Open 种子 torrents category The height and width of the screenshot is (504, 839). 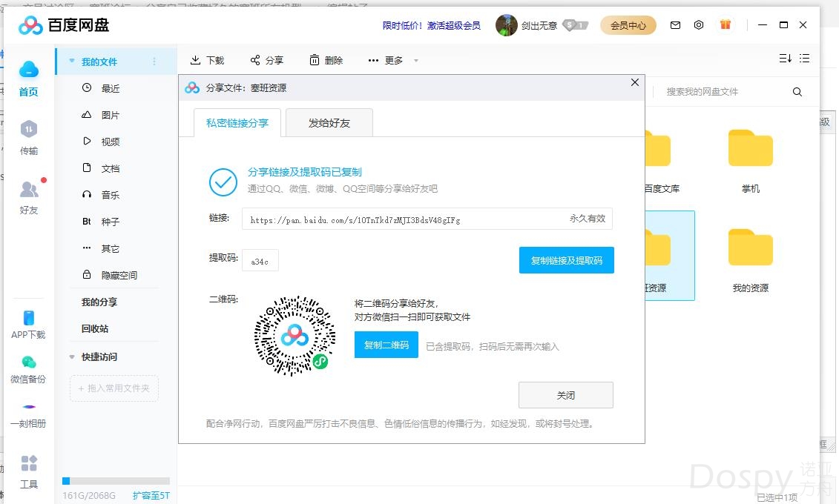coord(111,222)
